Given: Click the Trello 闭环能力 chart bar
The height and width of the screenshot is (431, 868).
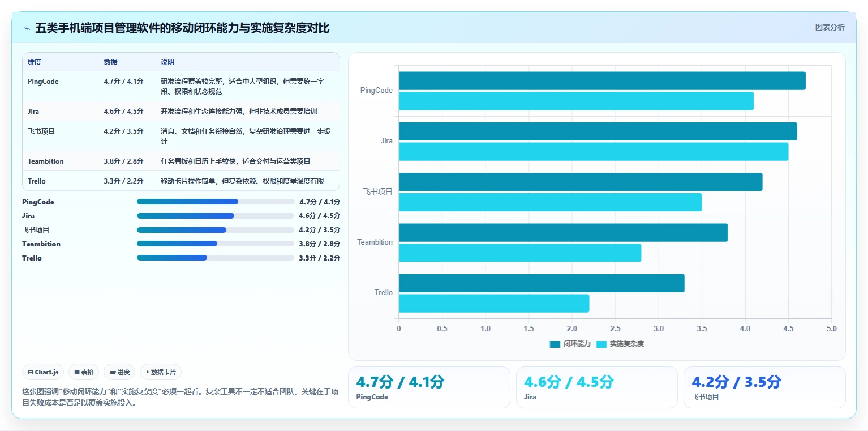Looking at the screenshot, I should [542, 283].
